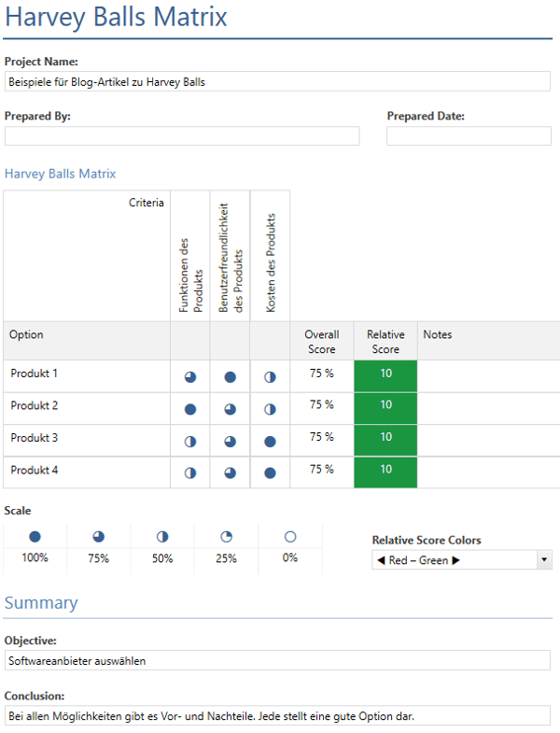Click green Relative Score of Produkt 3
Image resolution: width=560 pixels, height=733 pixels.
point(385,441)
